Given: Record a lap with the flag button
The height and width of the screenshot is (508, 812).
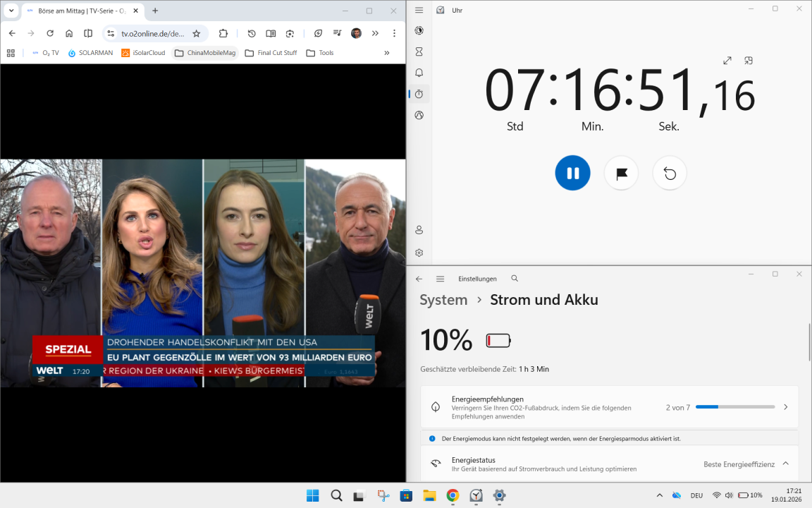Looking at the screenshot, I should pos(621,173).
